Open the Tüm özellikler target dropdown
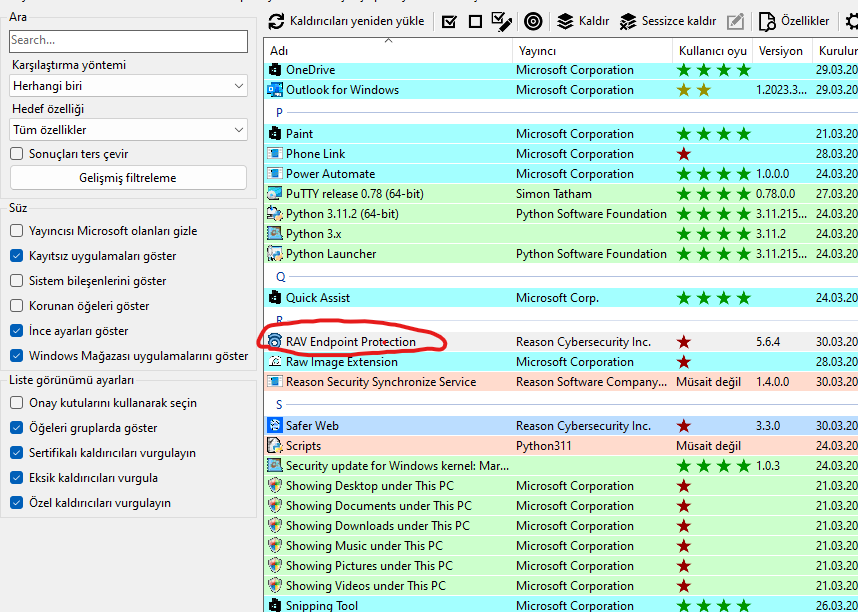858x612 pixels. [128, 130]
